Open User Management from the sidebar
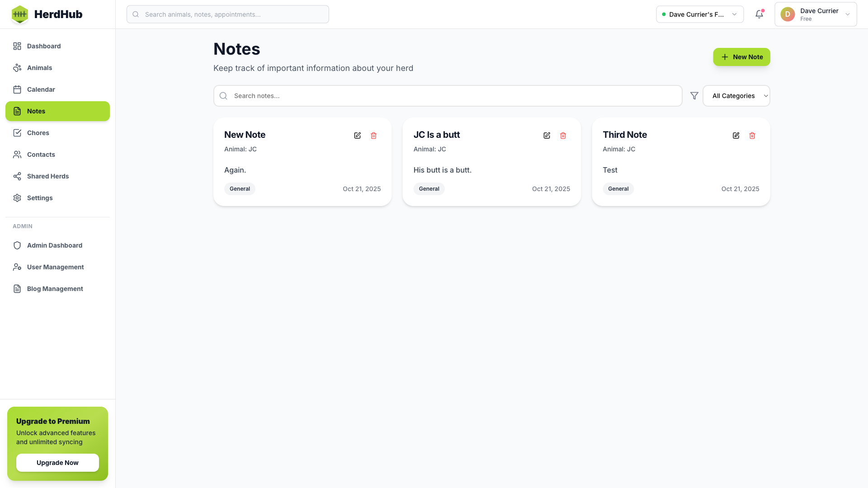 [55, 267]
